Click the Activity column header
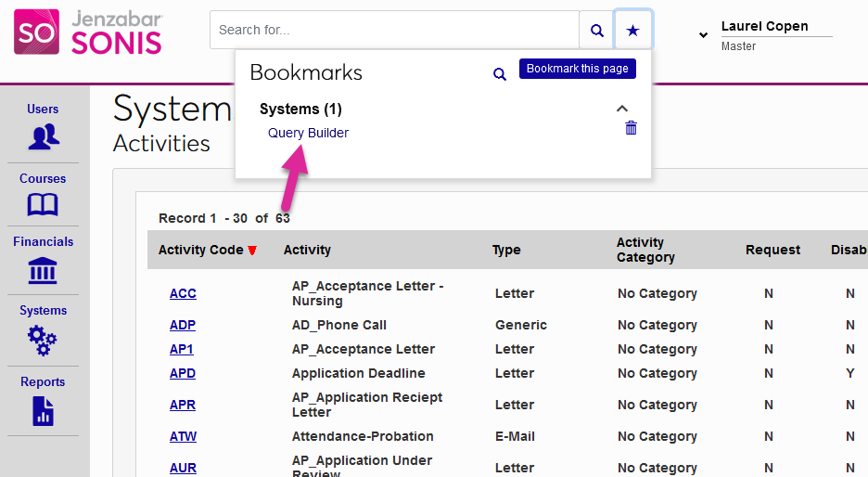This screenshot has width=868, height=477. [x=307, y=250]
